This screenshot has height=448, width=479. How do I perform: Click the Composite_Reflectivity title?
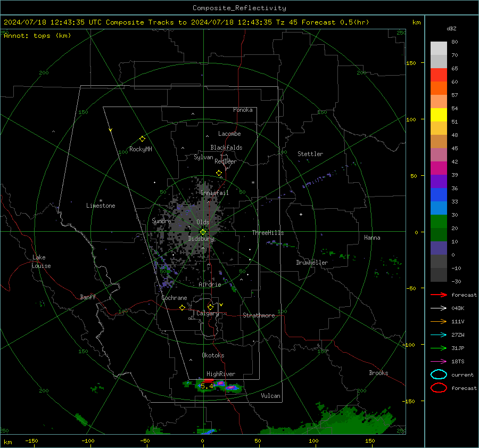[x=239, y=8]
